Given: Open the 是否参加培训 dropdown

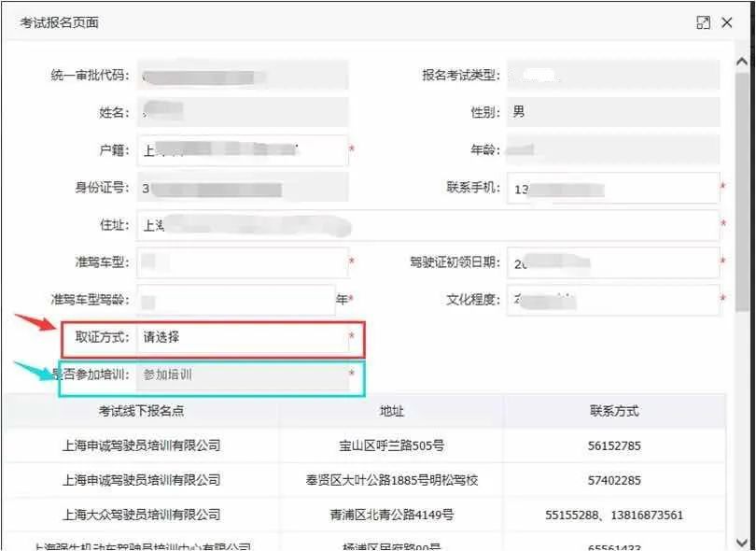Looking at the screenshot, I should tap(242, 374).
